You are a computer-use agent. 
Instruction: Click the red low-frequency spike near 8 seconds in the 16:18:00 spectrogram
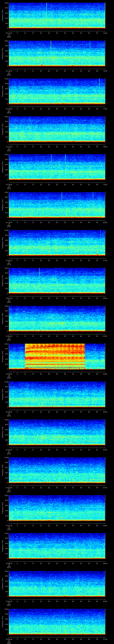point(22,178)
